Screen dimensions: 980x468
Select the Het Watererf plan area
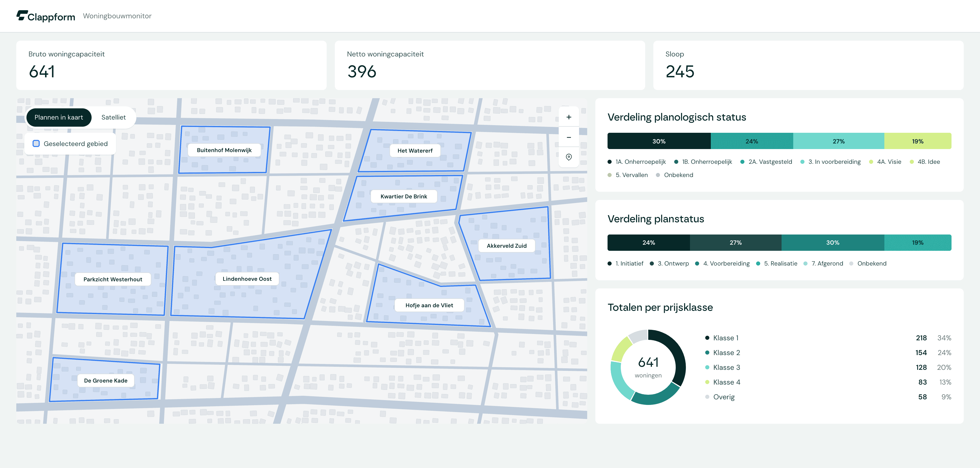pyautogui.click(x=415, y=150)
